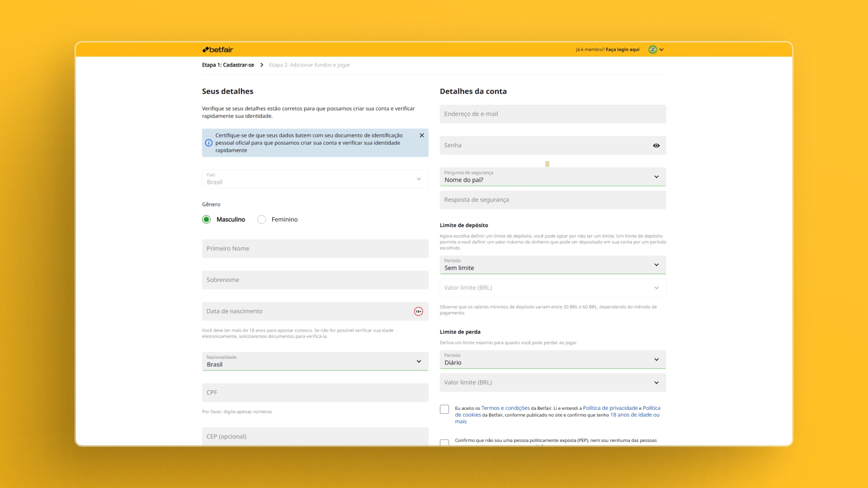
Task: Open the Brazil flag language selector
Action: click(652, 50)
